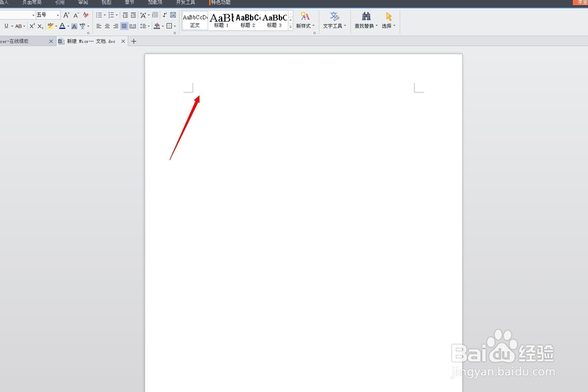Open the 开发工具 ribbon tab
Image resolution: width=588 pixels, height=392 pixels.
[186, 2]
